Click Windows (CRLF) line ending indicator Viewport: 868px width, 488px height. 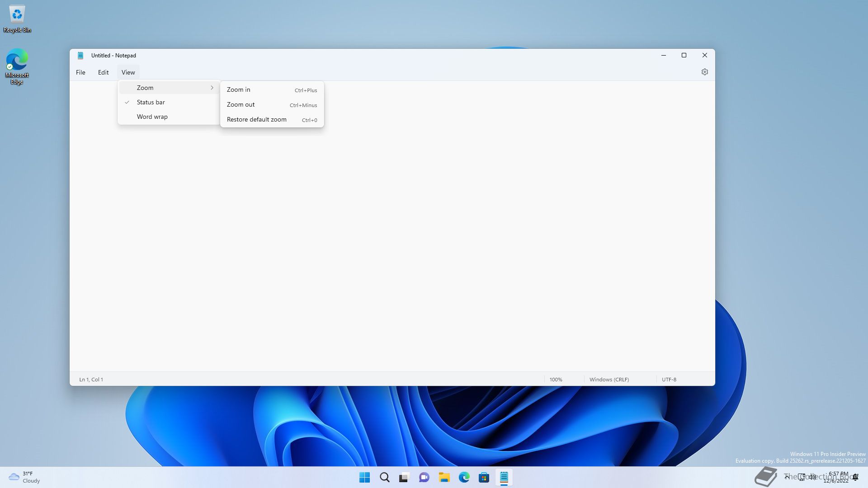click(x=609, y=380)
